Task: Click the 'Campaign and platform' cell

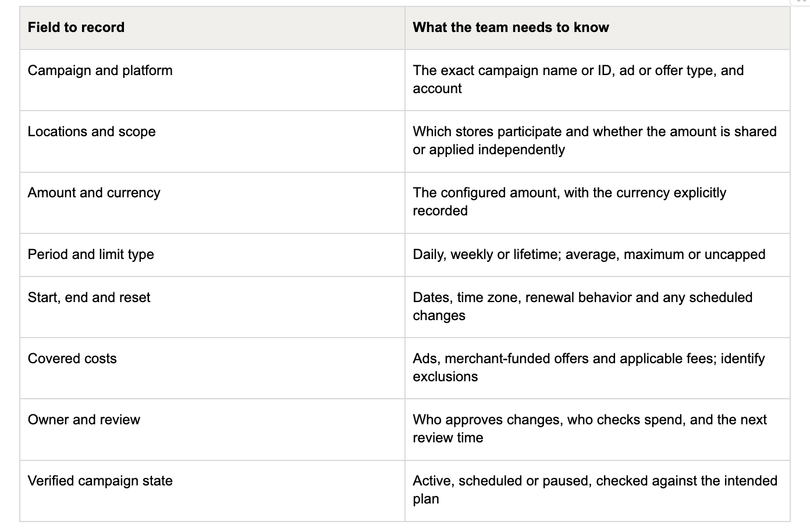Action: [x=212, y=80]
